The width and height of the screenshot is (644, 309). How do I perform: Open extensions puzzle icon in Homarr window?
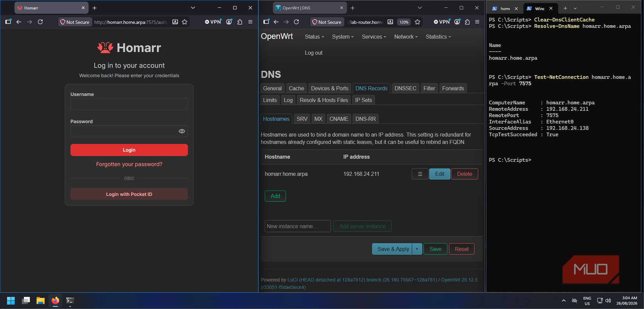240,22
